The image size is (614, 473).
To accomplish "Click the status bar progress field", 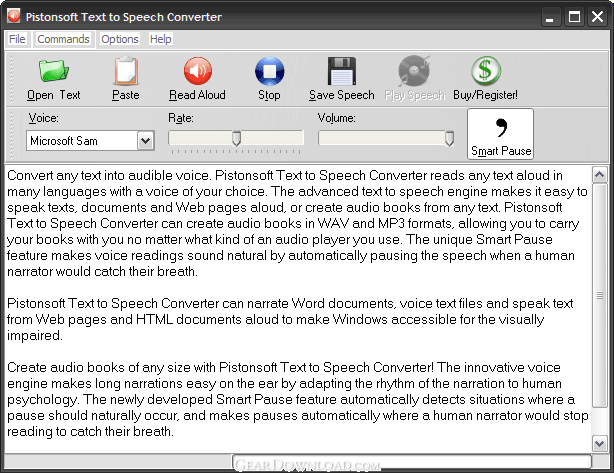I will 411,461.
